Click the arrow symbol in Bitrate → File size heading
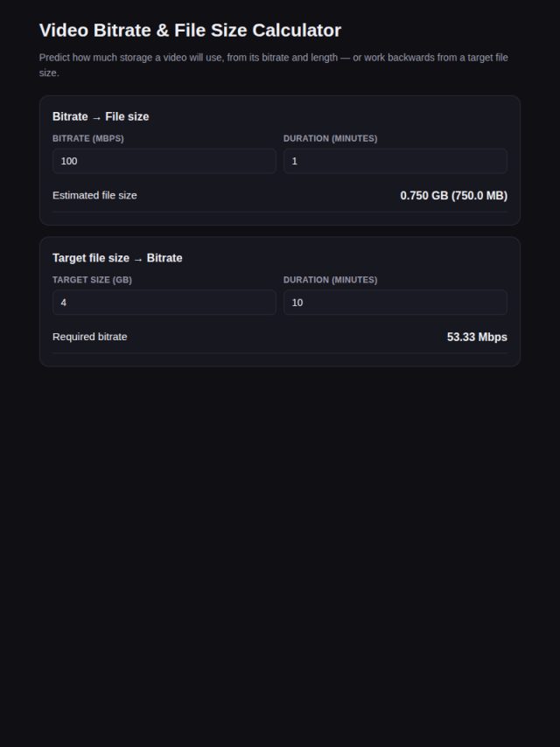This screenshot has height=747, width=560. pos(96,117)
